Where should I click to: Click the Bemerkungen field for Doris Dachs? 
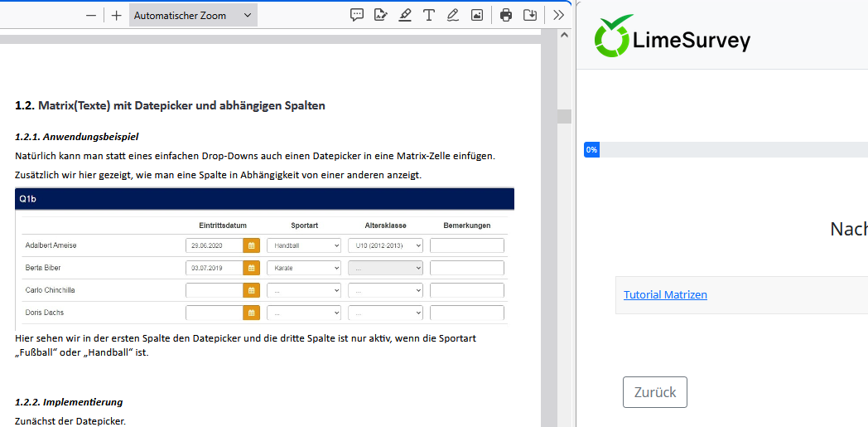466,313
